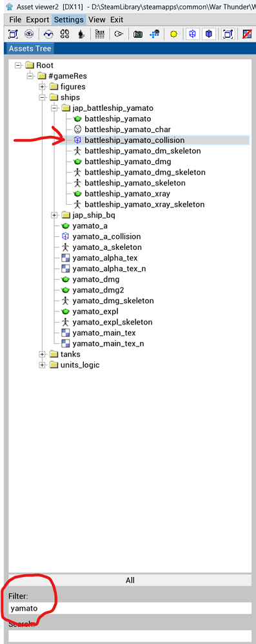Click the footprints icon in toolbar
The image size is (256, 644).
click(64, 35)
